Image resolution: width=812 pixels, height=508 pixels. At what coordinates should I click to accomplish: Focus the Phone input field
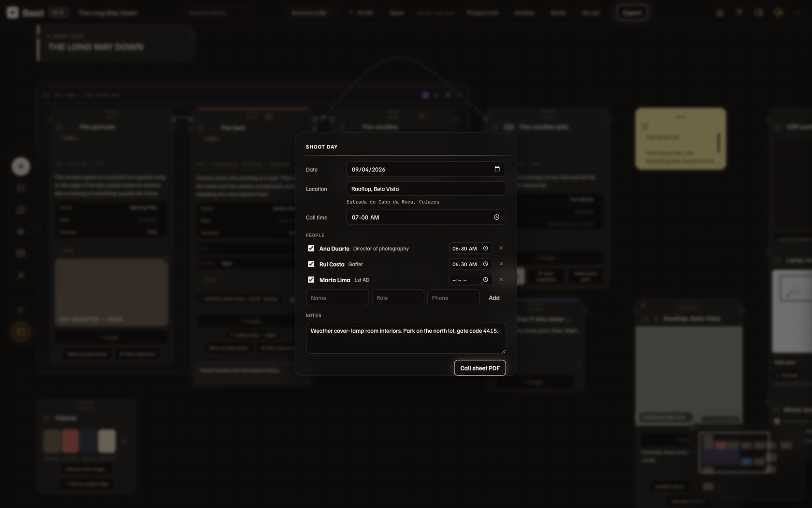(x=453, y=298)
